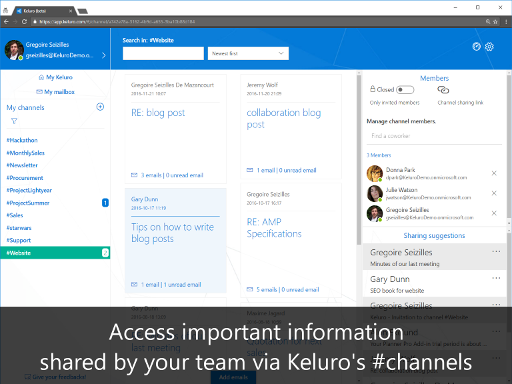Bookmark page using star icon
Viewport: 512px width, 384px height.
pos(495,22)
